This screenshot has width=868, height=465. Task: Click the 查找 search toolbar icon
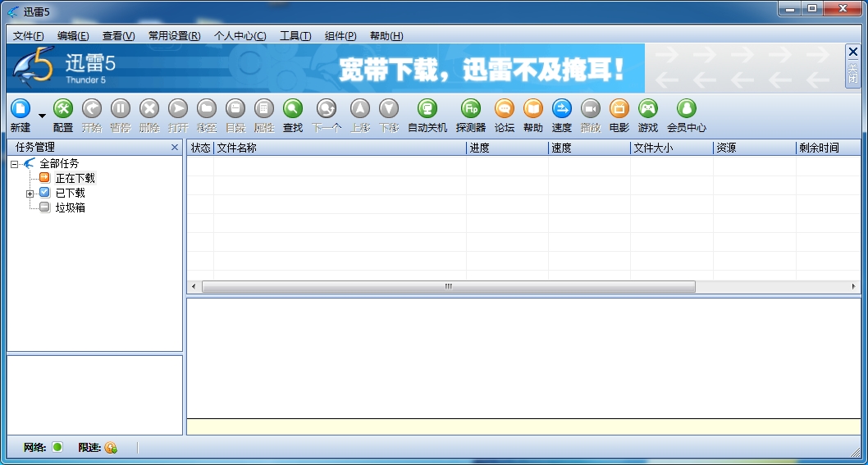[x=293, y=108]
